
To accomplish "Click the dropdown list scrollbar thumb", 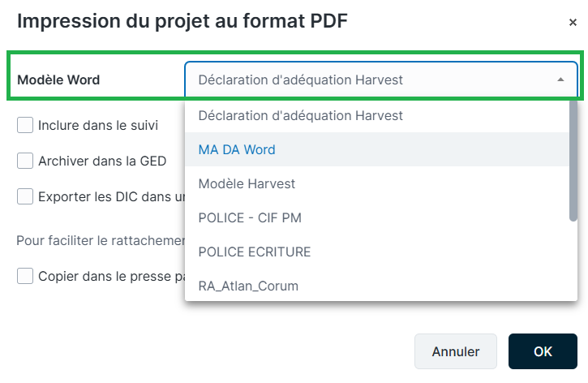I will pos(573,161).
